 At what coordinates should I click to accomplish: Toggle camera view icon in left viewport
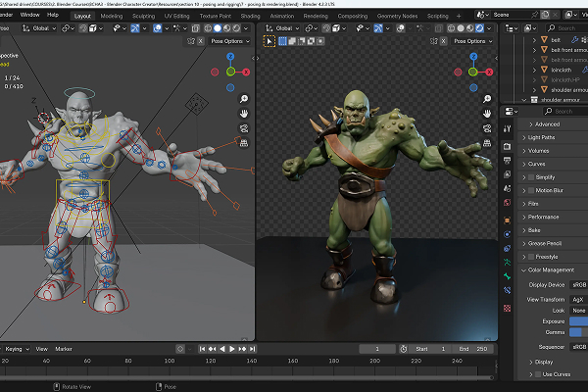point(242,127)
